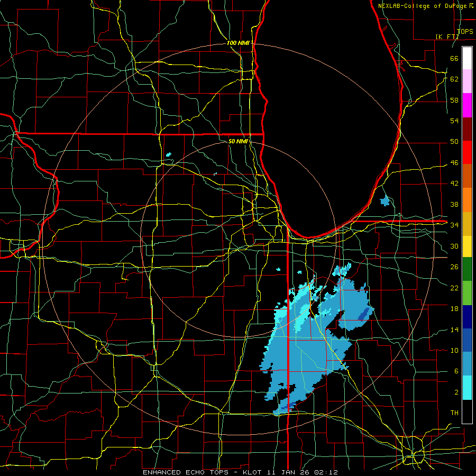This screenshot has width=476, height=476.
Task: Click the magenta swatch near 58
Action: point(467,105)
